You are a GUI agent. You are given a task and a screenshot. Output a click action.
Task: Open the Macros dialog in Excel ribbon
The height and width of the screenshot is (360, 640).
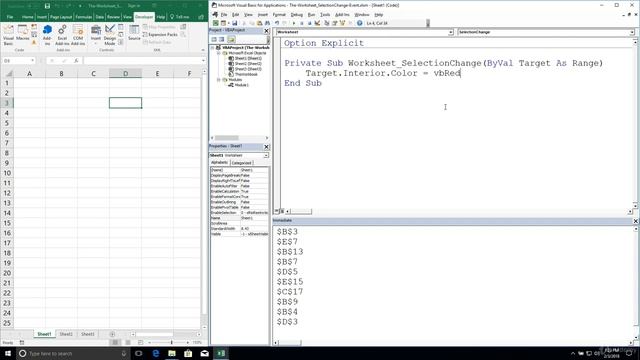tap(22, 33)
